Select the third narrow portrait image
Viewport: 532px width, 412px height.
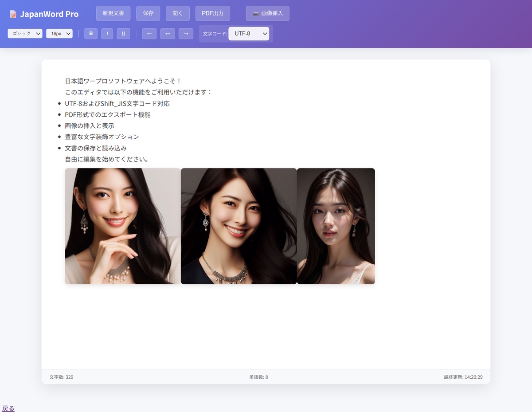click(x=336, y=226)
